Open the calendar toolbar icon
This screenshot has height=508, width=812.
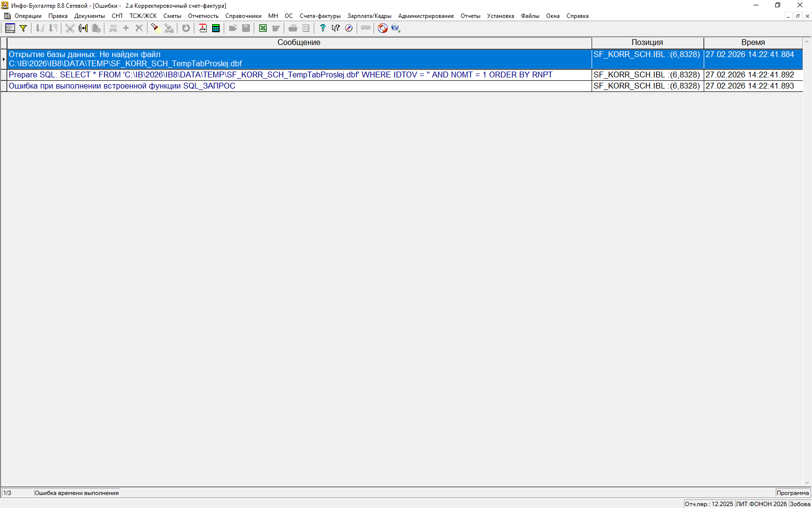pos(203,28)
